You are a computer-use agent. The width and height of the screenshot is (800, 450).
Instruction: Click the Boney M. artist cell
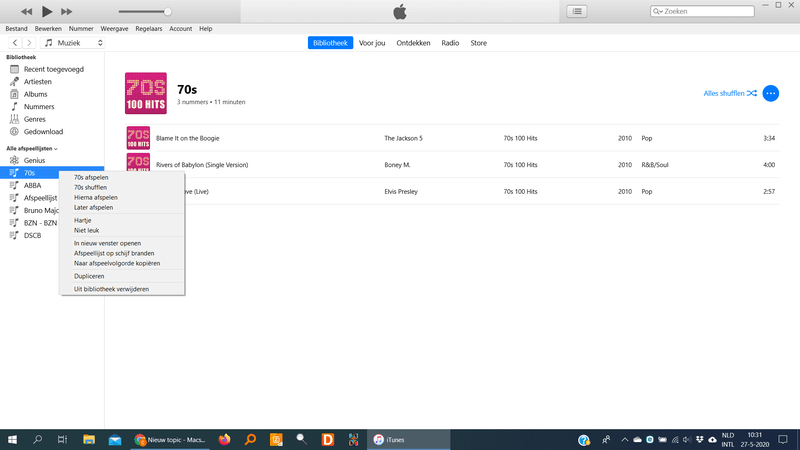tap(397, 165)
